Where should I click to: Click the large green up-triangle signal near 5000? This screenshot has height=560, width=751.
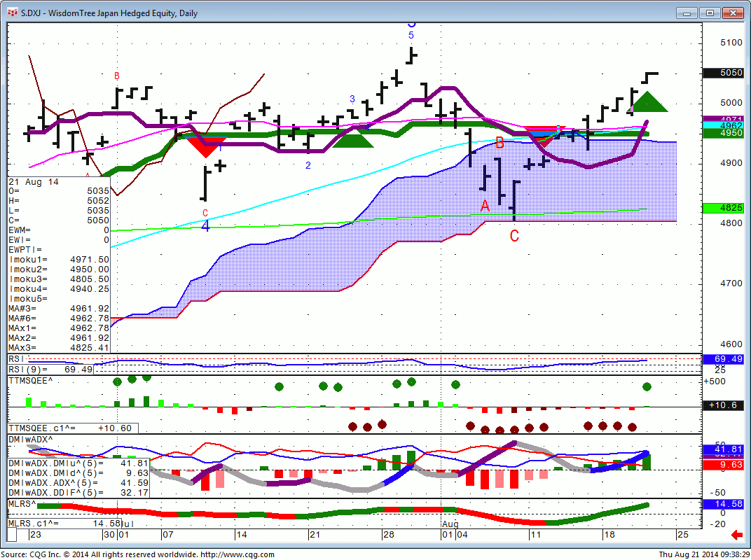[647, 101]
